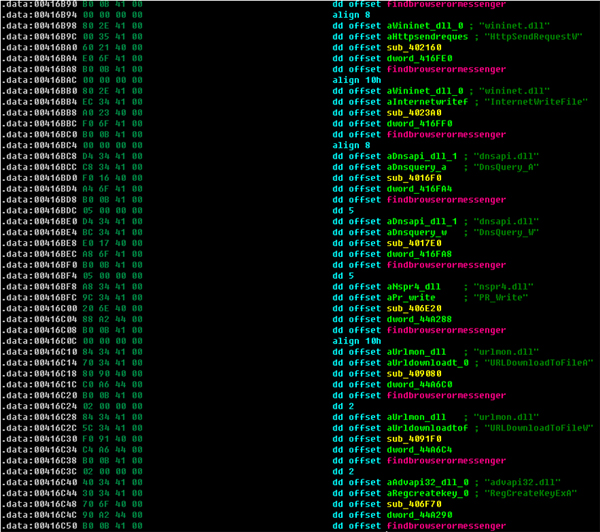Select the aNspr4_dll offset name
This screenshot has width=600, height=532.
point(414,287)
